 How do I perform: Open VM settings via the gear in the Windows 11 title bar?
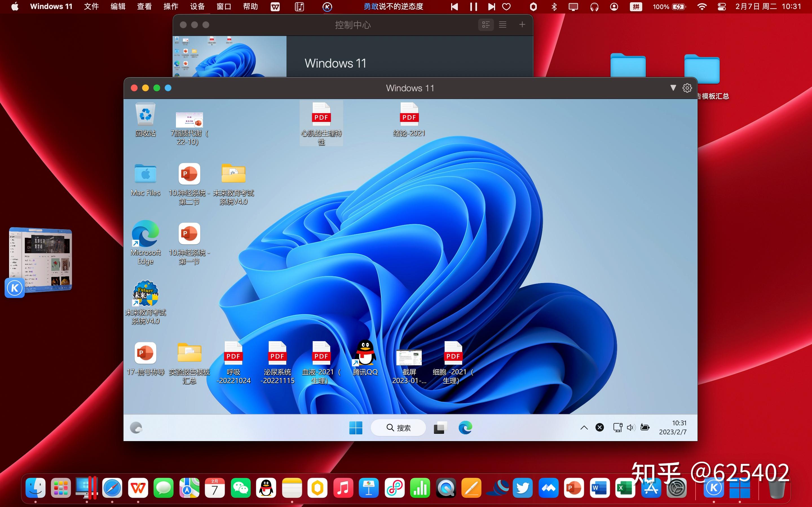pos(687,88)
